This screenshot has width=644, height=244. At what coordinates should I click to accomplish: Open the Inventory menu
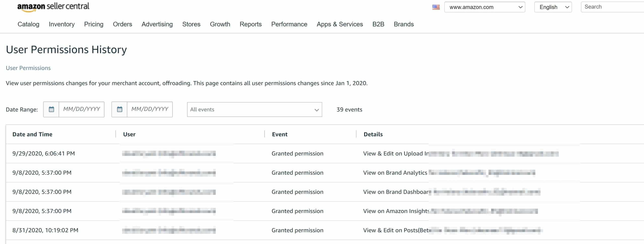tap(62, 24)
